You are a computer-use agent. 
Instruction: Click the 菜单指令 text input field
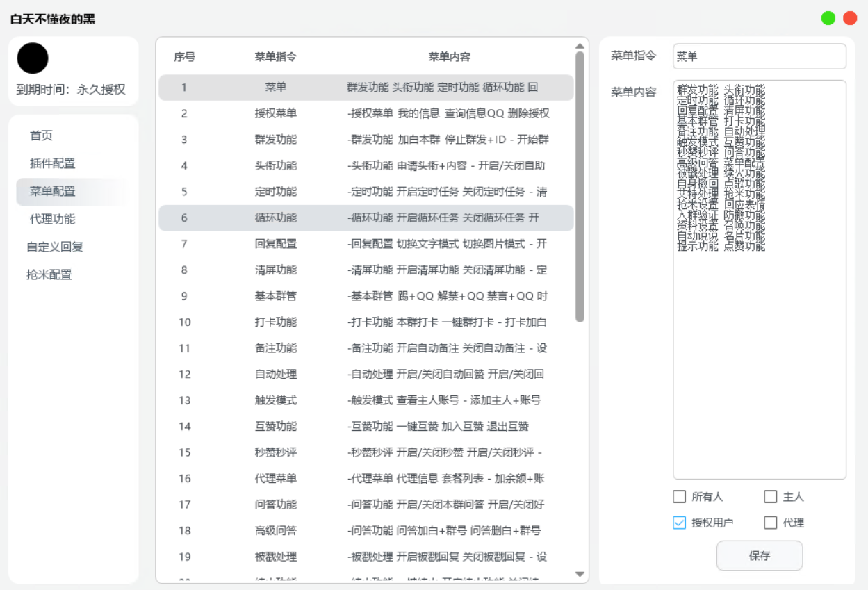click(759, 57)
